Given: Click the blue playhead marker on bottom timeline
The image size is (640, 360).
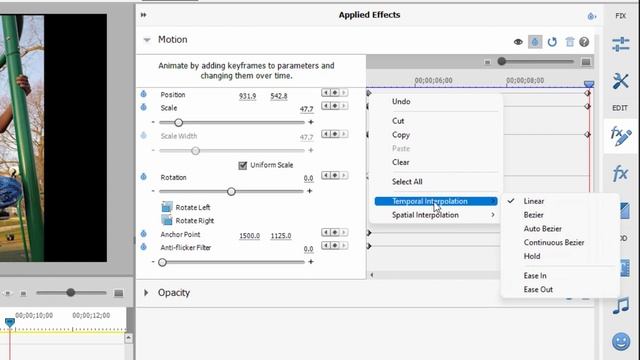Looking at the screenshot, I should (x=10, y=323).
